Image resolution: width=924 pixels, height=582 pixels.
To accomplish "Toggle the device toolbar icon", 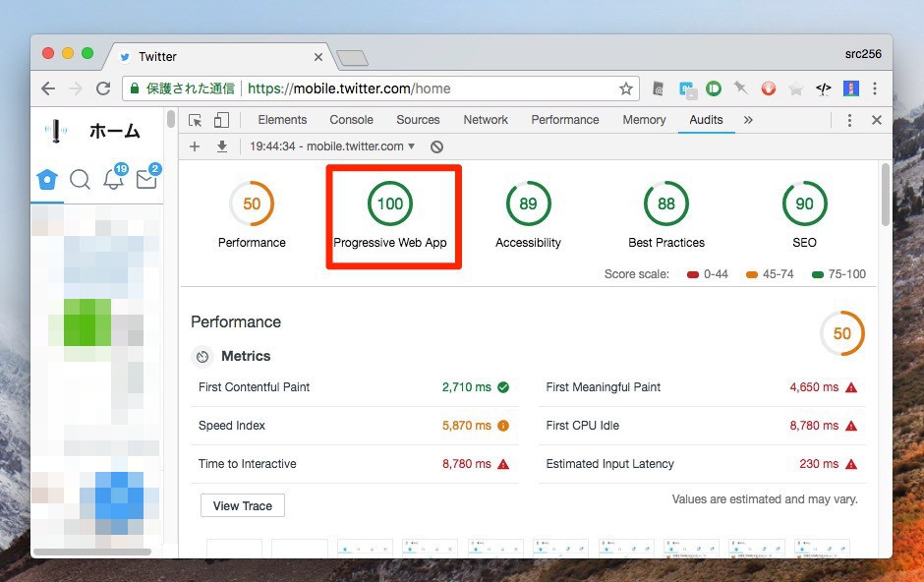I will (221, 120).
